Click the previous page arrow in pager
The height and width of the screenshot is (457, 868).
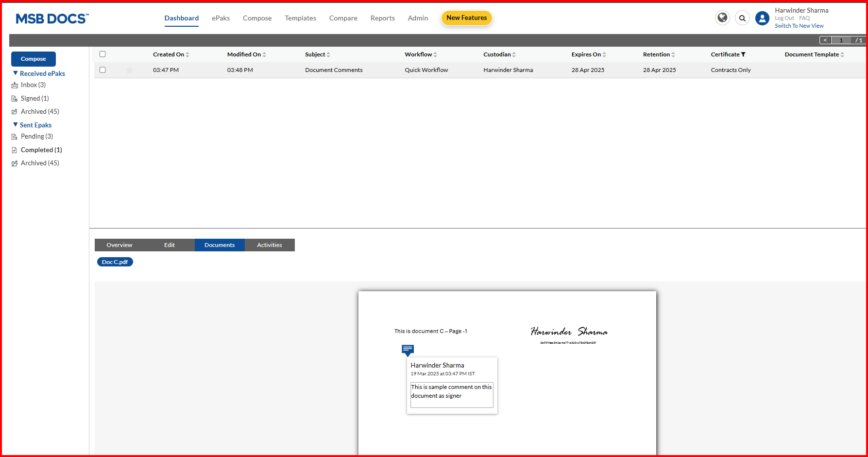tap(825, 40)
